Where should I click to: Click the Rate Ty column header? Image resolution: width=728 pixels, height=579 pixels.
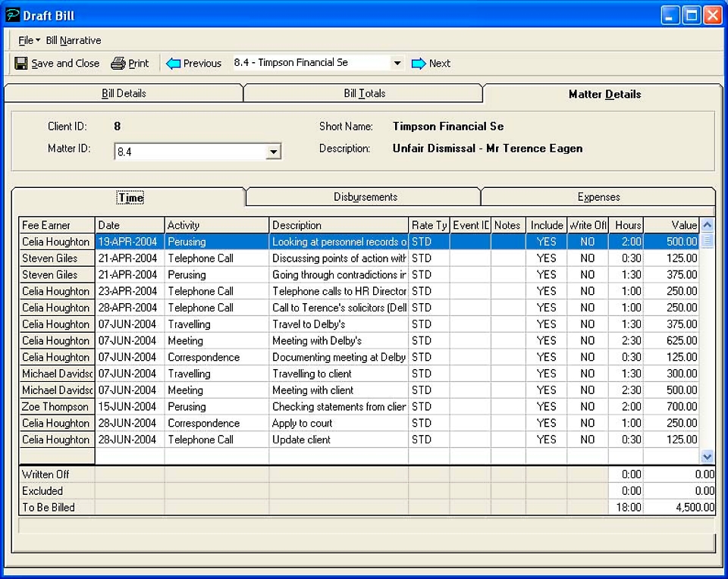click(429, 225)
